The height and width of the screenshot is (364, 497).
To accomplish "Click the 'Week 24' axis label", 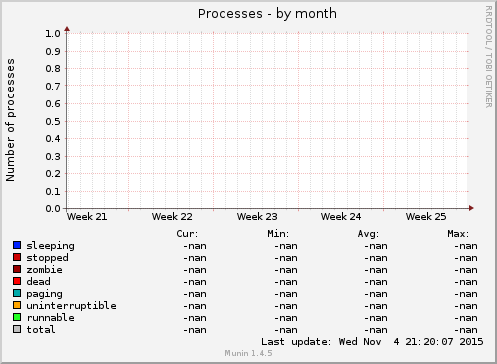I will 341,217.
